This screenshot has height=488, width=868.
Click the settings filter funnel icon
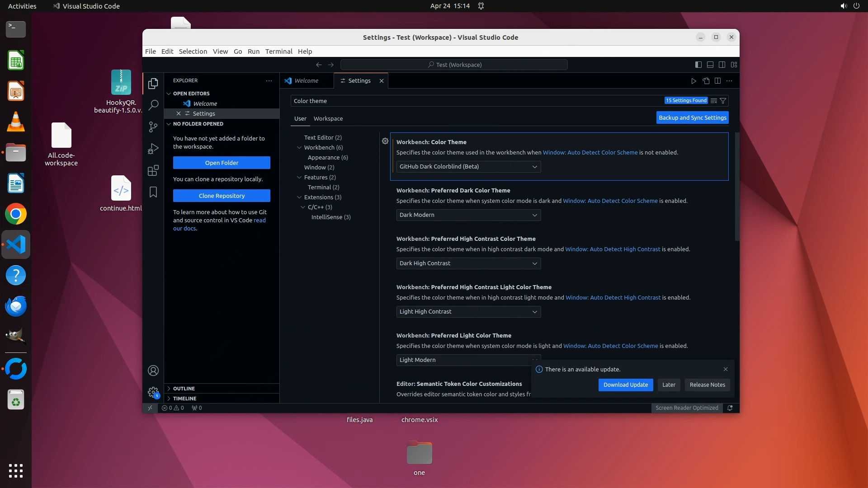tap(723, 101)
